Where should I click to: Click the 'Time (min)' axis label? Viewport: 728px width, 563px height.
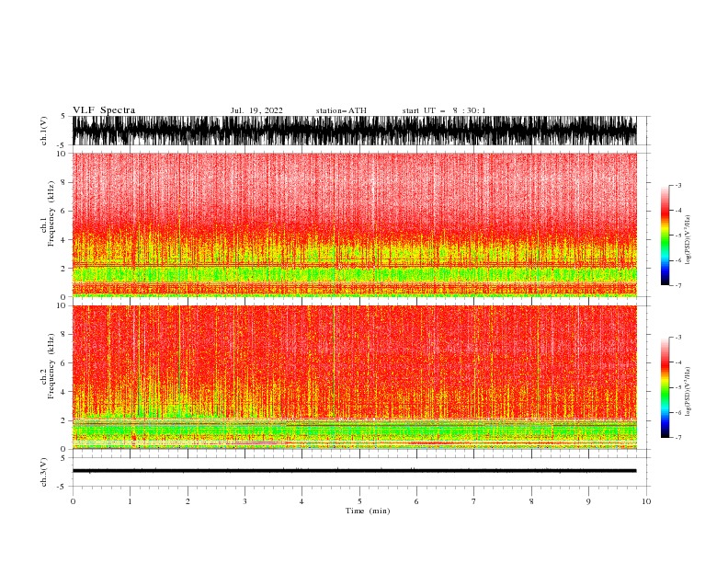(368, 511)
